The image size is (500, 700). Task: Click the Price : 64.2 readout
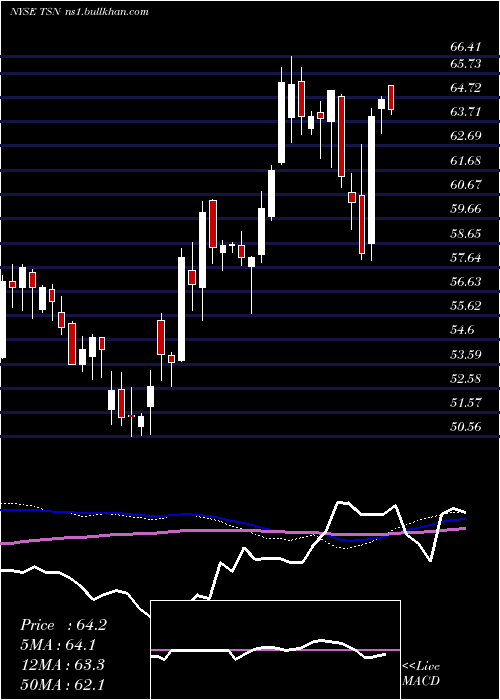(x=63, y=625)
